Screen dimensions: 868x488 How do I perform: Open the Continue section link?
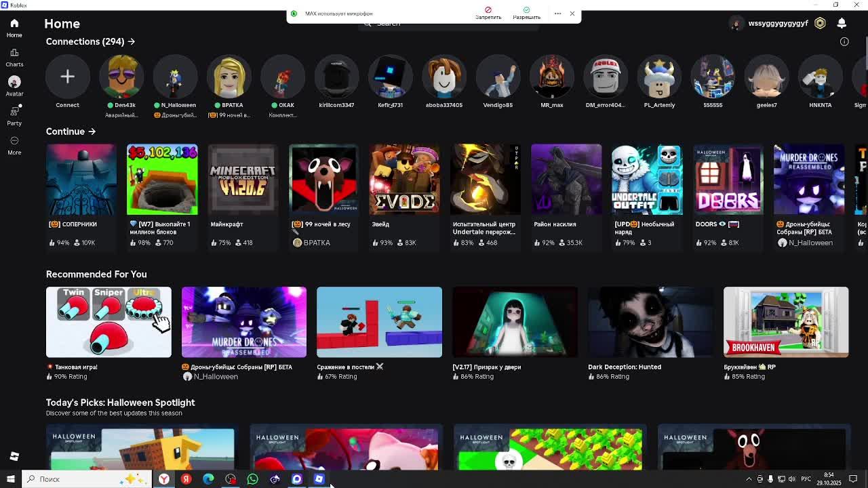tap(71, 131)
